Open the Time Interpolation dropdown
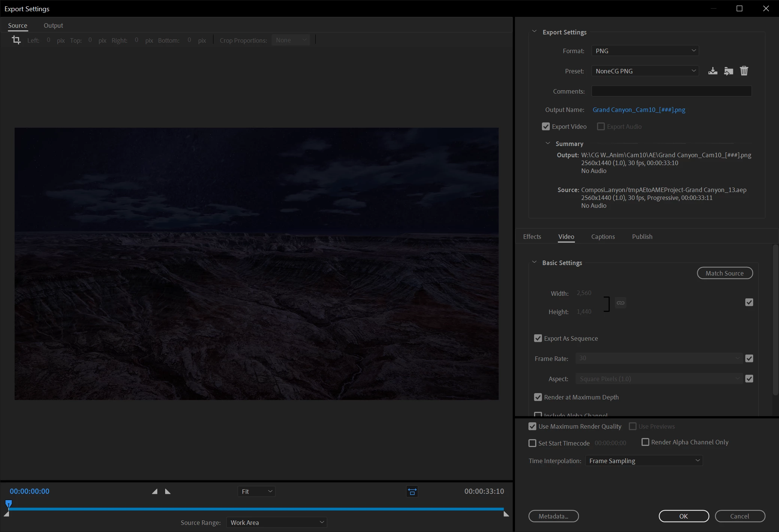This screenshot has height=532, width=779. coord(643,461)
